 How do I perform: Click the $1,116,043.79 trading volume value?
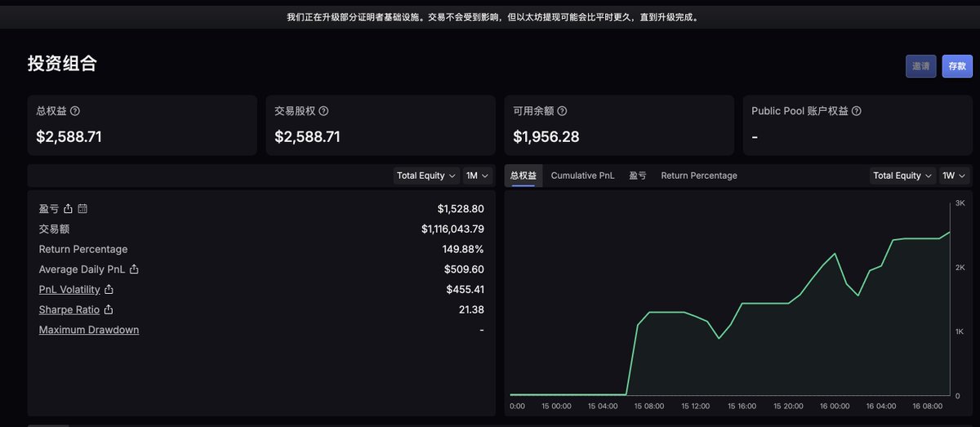[x=452, y=229]
